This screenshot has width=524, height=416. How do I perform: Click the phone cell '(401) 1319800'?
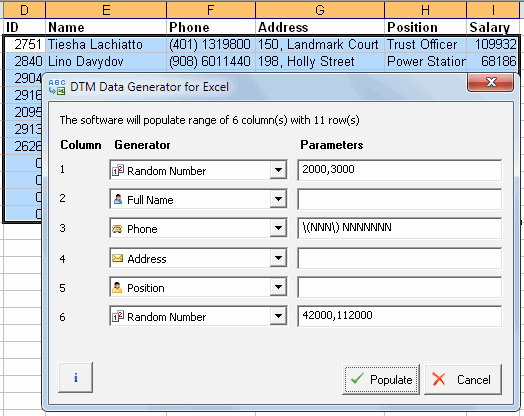pyautogui.click(x=211, y=44)
